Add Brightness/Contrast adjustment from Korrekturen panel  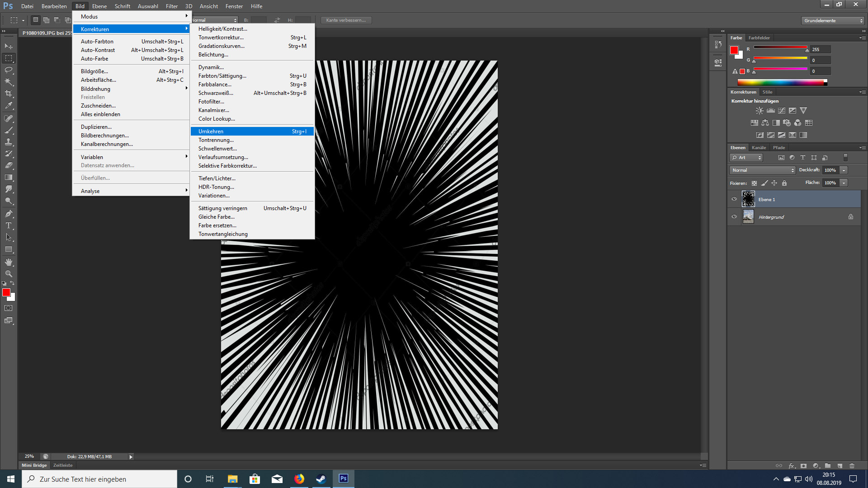coord(759,110)
